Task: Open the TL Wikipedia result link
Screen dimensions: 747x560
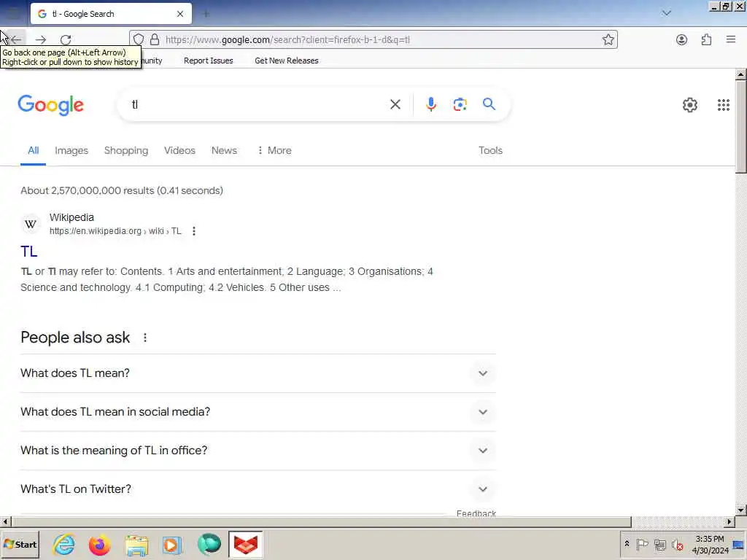Action: [x=29, y=252]
